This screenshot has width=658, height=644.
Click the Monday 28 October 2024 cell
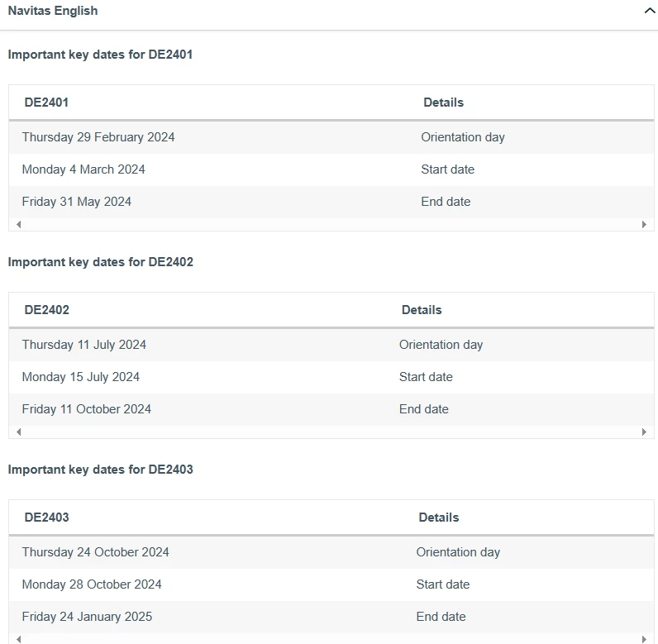tap(92, 584)
